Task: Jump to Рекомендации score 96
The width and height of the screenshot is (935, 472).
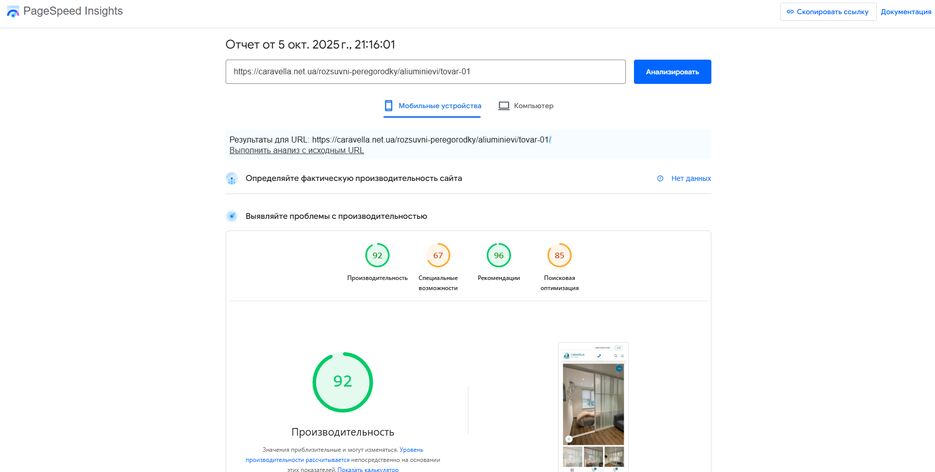Action: pos(498,256)
